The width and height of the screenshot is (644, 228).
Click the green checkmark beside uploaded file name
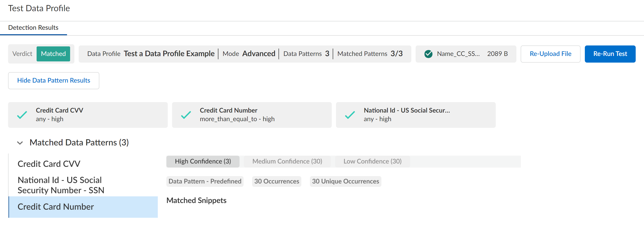click(428, 54)
